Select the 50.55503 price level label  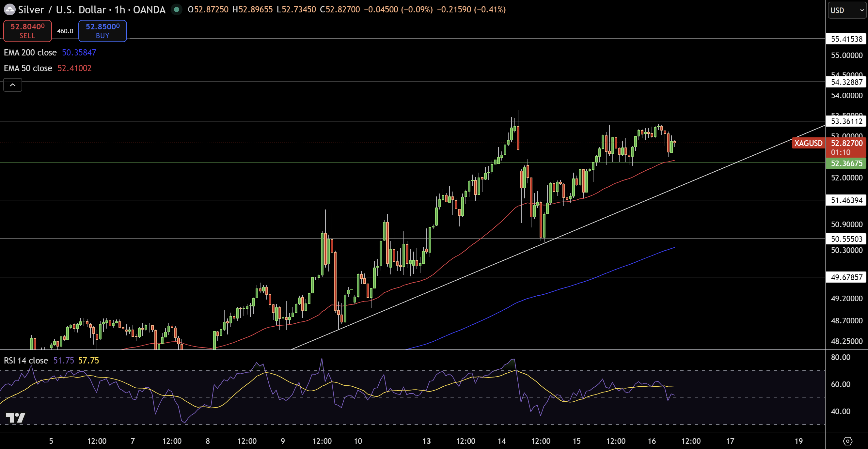(x=846, y=239)
